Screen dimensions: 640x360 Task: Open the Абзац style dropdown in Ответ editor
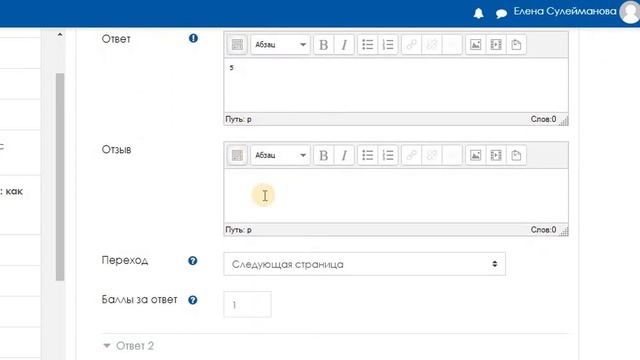[280, 44]
